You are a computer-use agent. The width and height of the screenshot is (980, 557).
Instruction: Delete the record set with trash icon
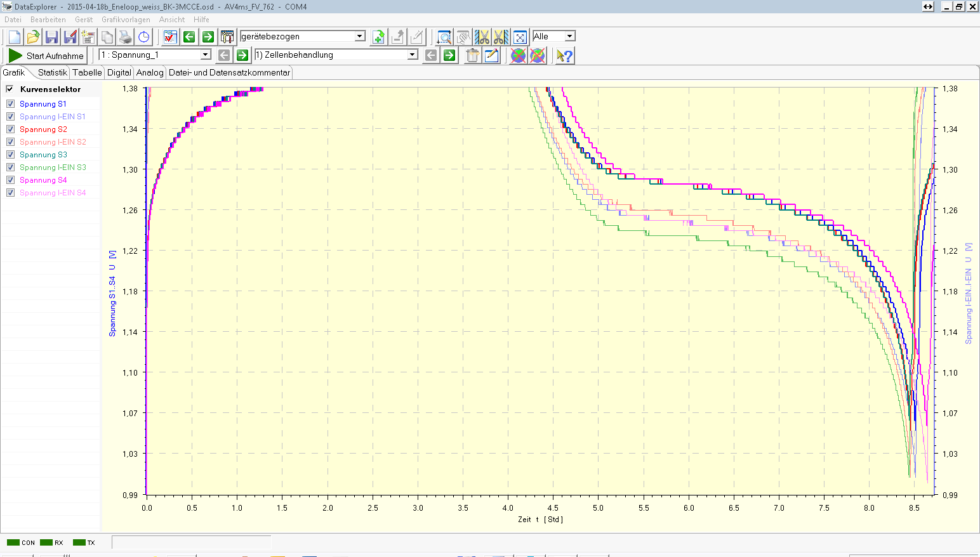coord(472,55)
